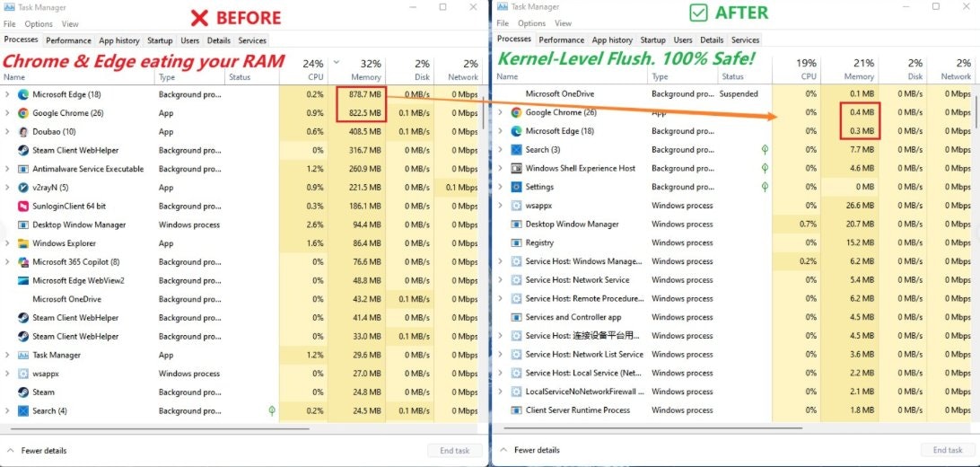980x467 pixels.
Task: Select Microsoft OneDrive row in right window
Action: [x=732, y=93]
